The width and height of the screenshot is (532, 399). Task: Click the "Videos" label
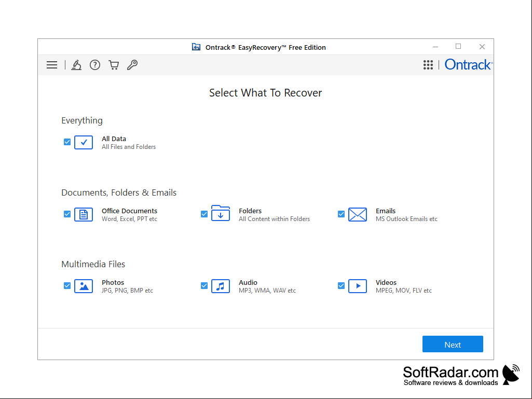tap(386, 282)
